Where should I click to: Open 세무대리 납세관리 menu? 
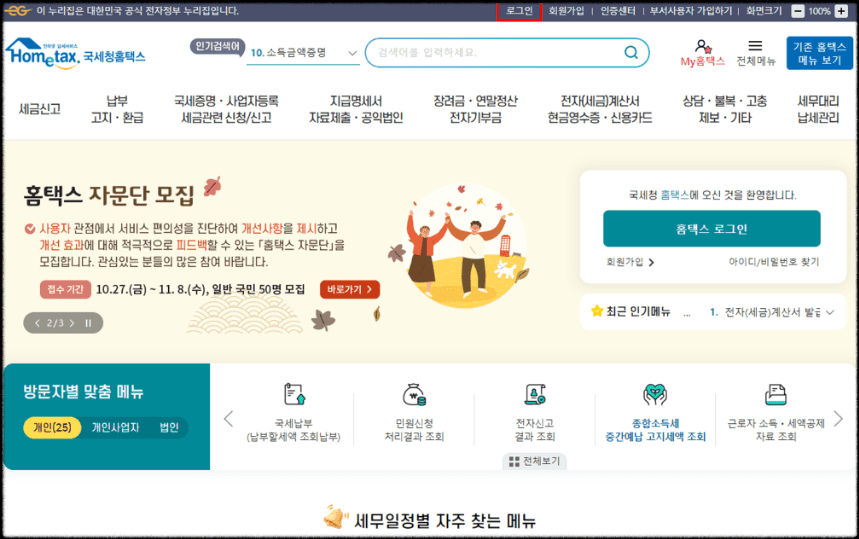click(x=818, y=109)
